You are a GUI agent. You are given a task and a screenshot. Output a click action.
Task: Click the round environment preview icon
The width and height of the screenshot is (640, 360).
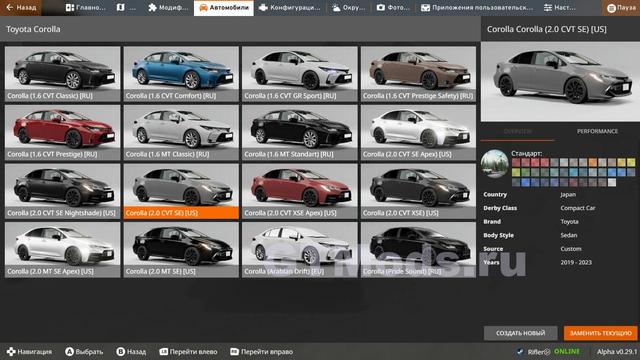tap(494, 164)
